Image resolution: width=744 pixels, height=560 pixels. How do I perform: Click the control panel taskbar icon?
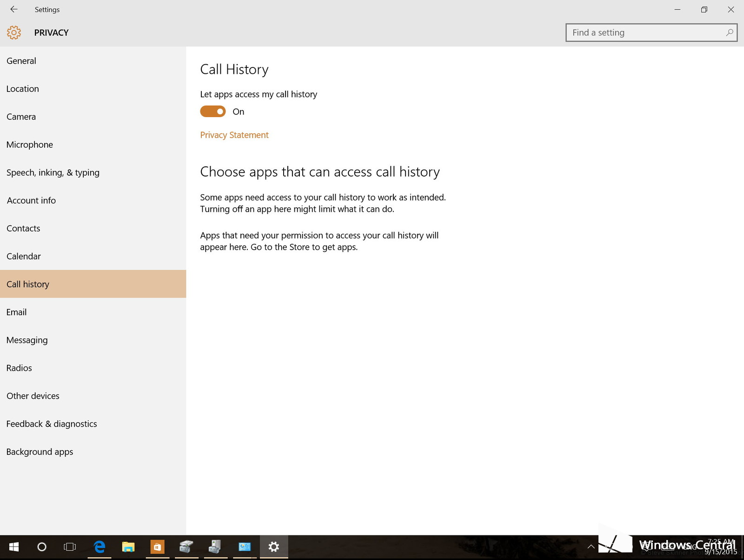click(245, 547)
